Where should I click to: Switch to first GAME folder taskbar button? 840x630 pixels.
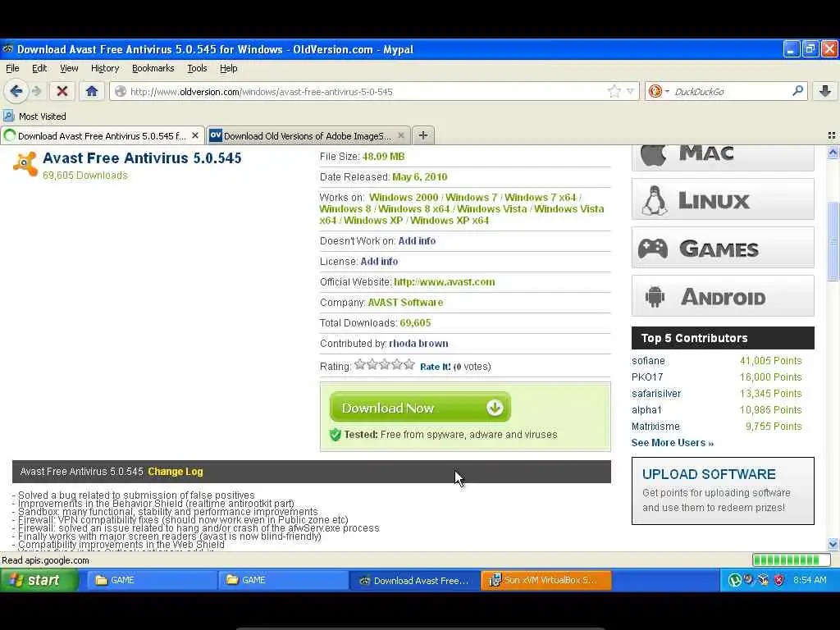[152, 580]
